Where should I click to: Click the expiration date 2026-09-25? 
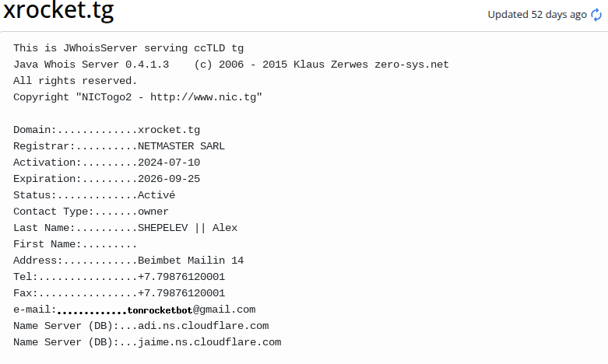coord(169,179)
